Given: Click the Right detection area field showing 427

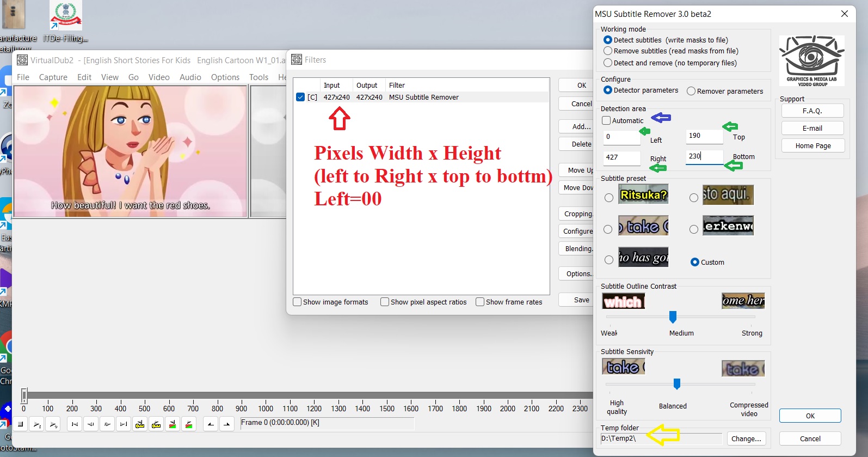Looking at the screenshot, I should [622, 157].
